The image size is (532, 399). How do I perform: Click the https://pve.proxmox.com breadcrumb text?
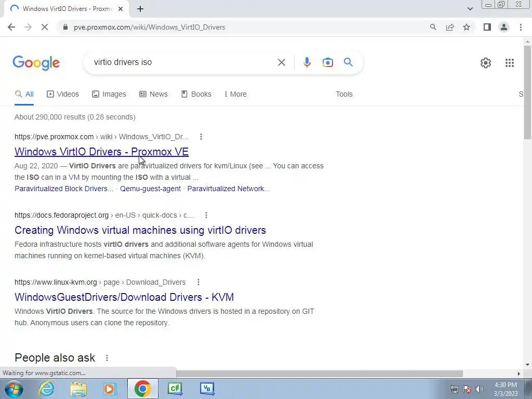click(54, 137)
